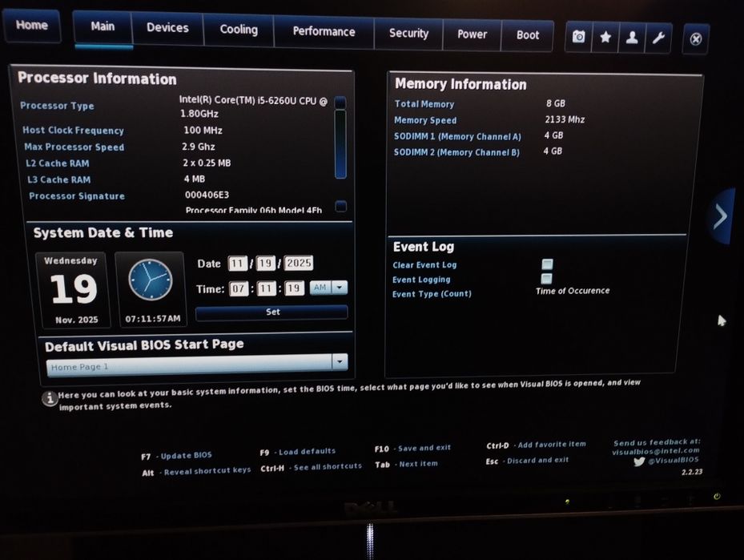
Task: Click Tab Next item shortcut
Action: pyautogui.click(x=406, y=464)
